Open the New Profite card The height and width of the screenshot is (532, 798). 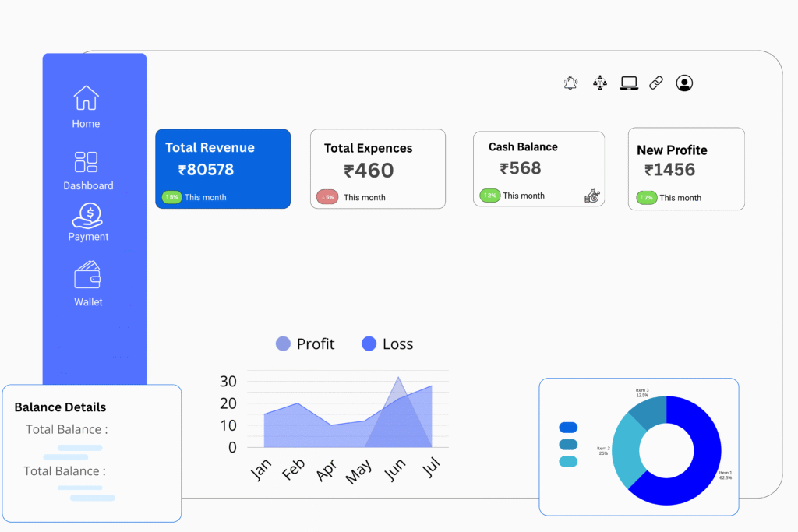pos(686,168)
